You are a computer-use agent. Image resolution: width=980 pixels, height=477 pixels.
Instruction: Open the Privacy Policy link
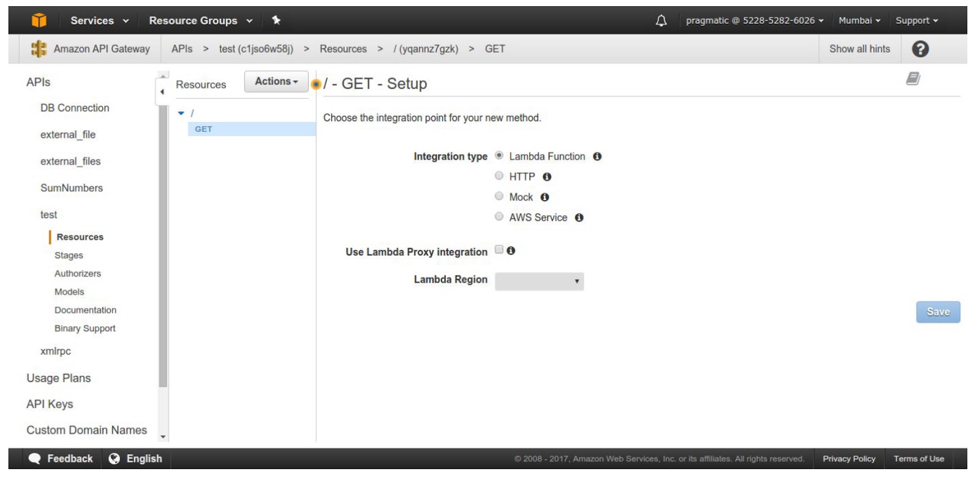[x=849, y=459]
